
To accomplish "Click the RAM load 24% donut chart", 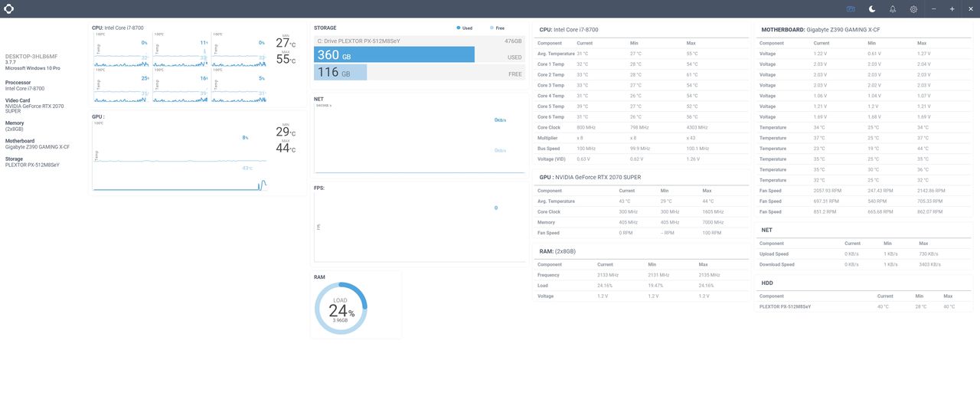I will [x=341, y=308].
